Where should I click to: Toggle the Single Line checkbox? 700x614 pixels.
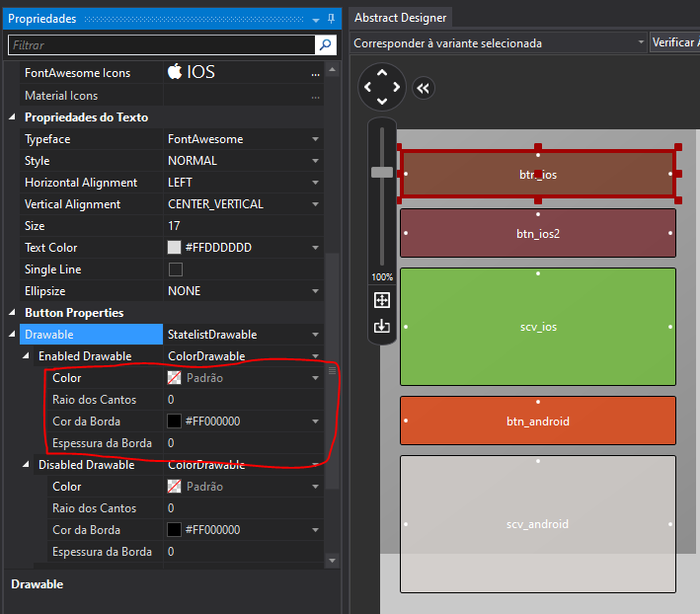click(x=176, y=269)
